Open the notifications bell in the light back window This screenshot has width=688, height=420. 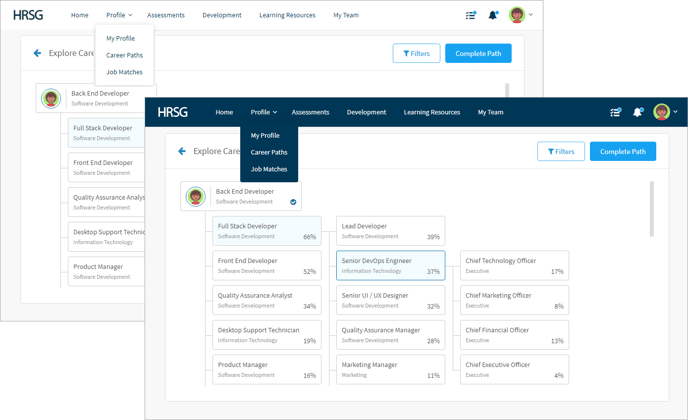[493, 15]
